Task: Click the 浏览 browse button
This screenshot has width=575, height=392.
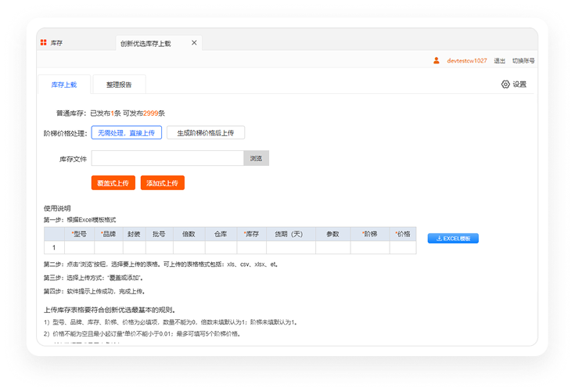Action: pos(256,158)
